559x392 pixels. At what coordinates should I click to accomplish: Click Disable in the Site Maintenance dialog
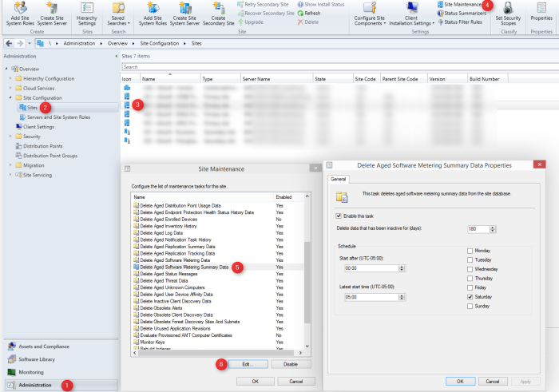point(291,364)
